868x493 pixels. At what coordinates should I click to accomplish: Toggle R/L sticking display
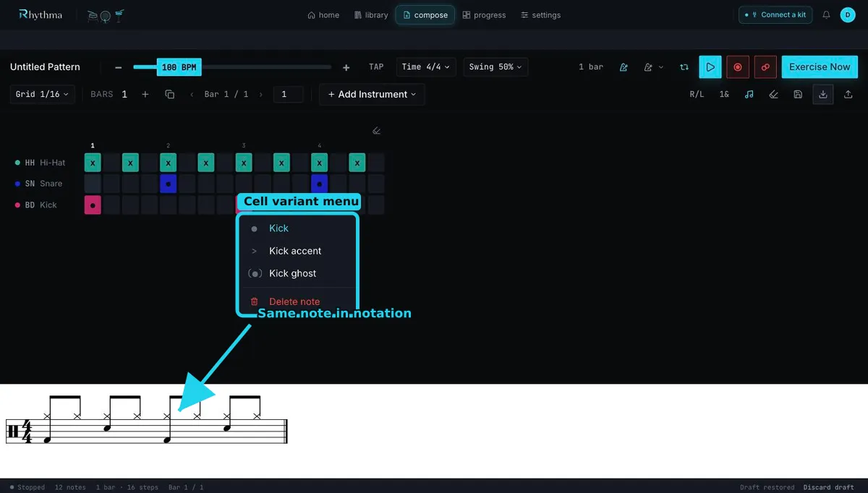(x=697, y=95)
